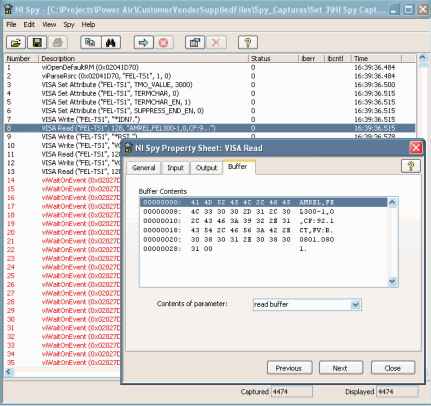Sort by the Number column header
431x406 pixels.
[22, 58]
